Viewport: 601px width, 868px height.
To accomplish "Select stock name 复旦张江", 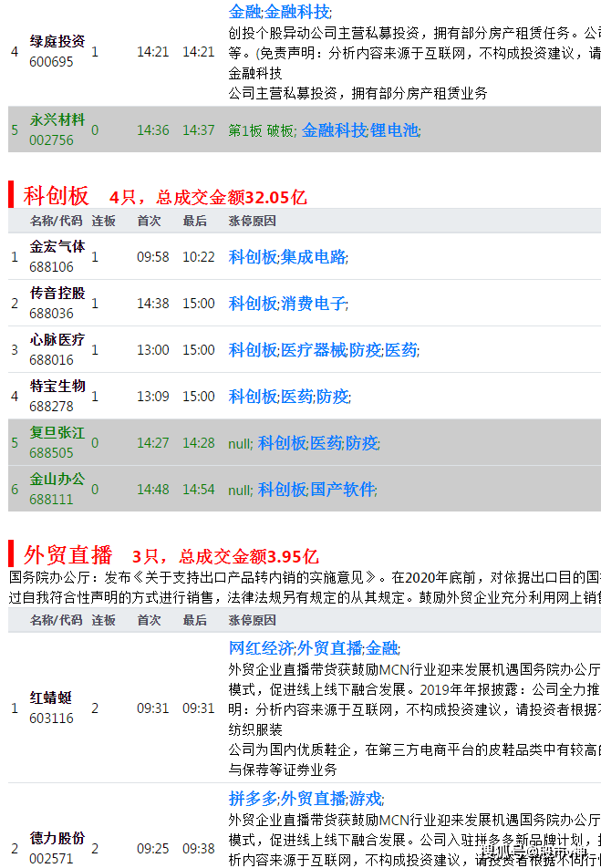I will pyautogui.click(x=57, y=432).
